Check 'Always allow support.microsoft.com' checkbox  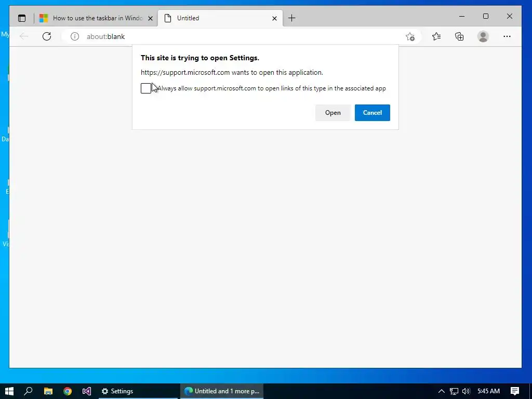[146, 88]
